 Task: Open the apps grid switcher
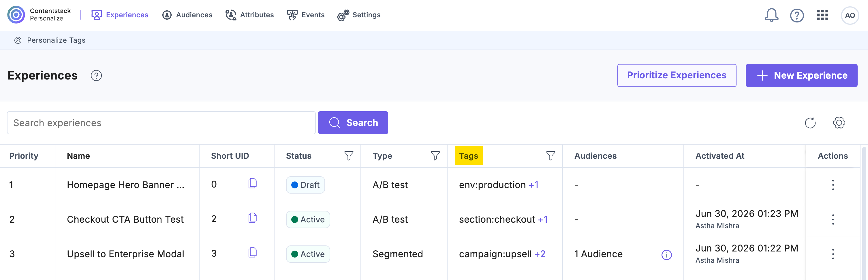click(x=822, y=15)
